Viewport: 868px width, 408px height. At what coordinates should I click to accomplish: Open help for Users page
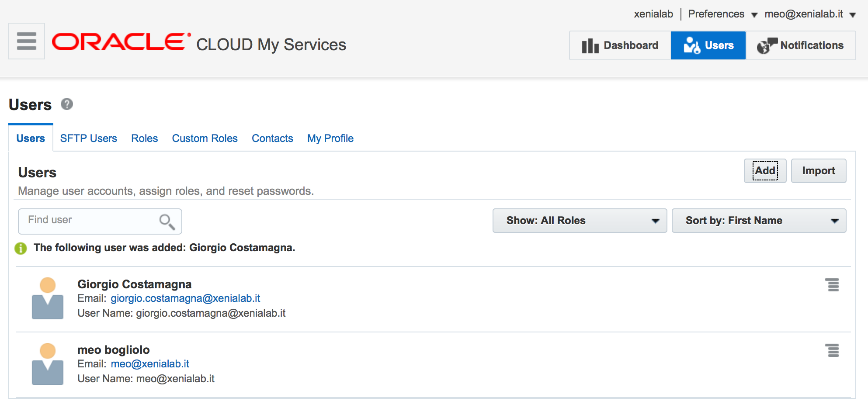[x=67, y=104]
